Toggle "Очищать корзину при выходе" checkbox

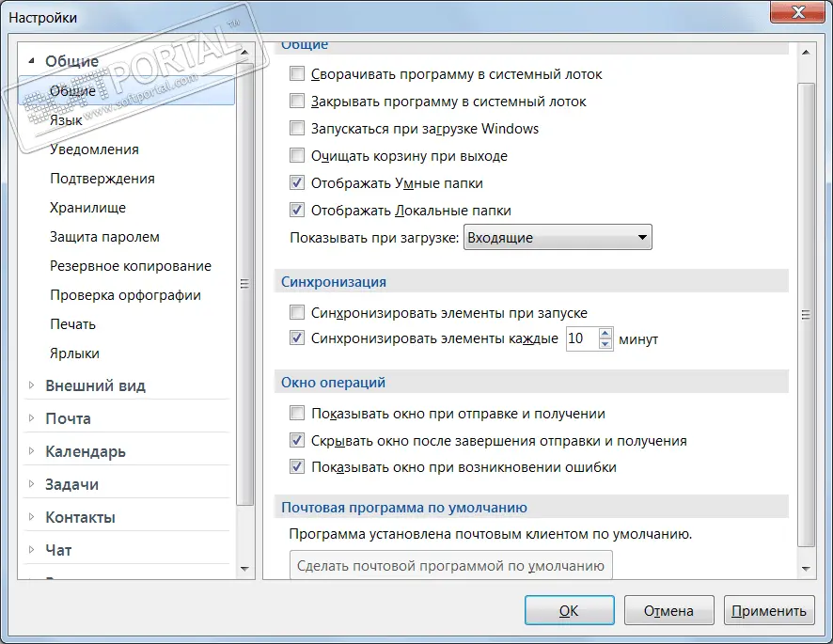[297, 156]
